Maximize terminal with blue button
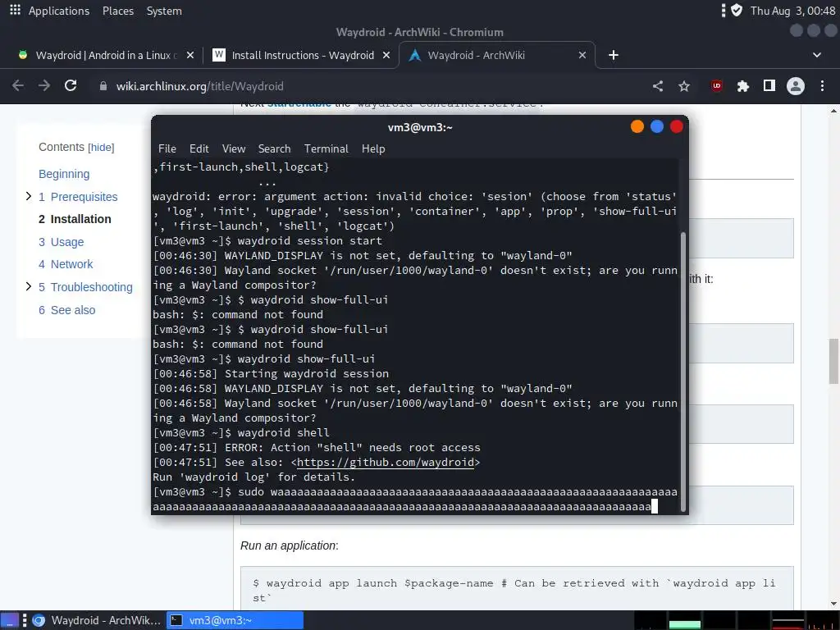This screenshot has width=840, height=630. click(x=657, y=126)
